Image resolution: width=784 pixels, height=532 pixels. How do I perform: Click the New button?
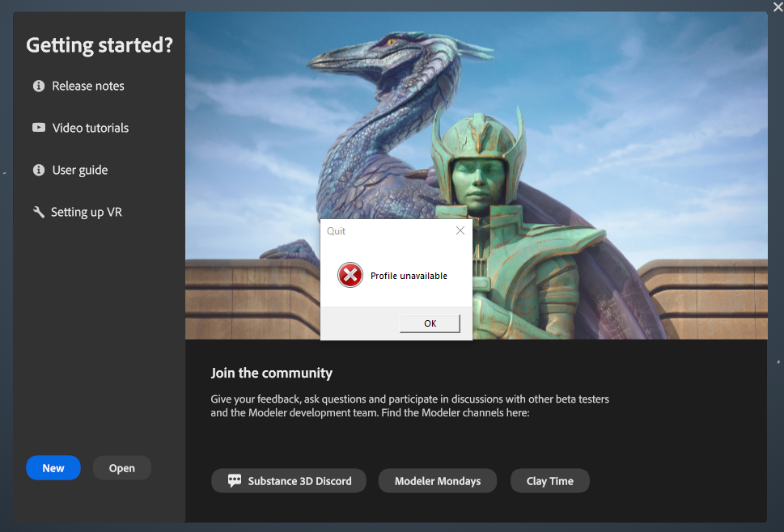53,467
